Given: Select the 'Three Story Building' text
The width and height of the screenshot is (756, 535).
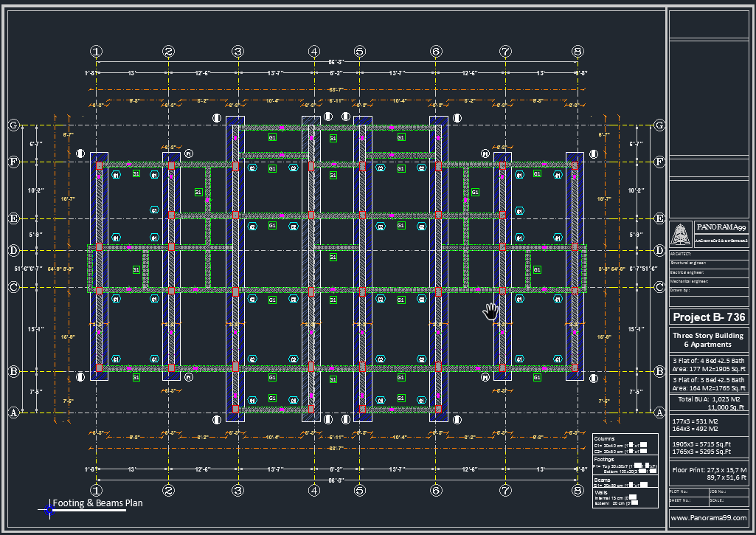Looking at the screenshot, I should click(708, 335).
